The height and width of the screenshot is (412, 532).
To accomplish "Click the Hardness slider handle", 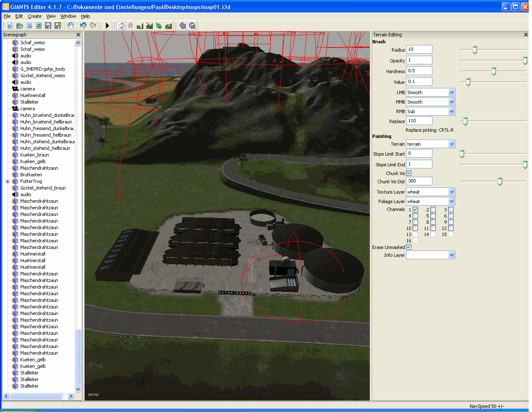I will 494,71.
